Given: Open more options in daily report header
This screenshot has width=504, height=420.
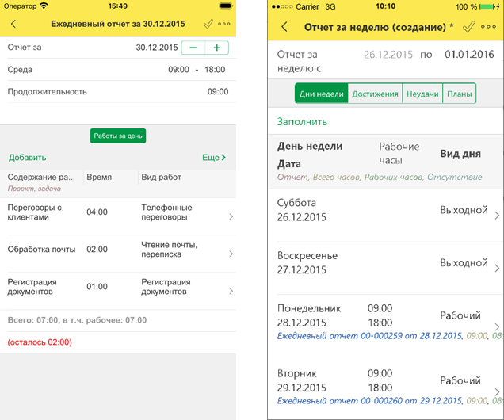Looking at the screenshot, I should [x=224, y=25].
